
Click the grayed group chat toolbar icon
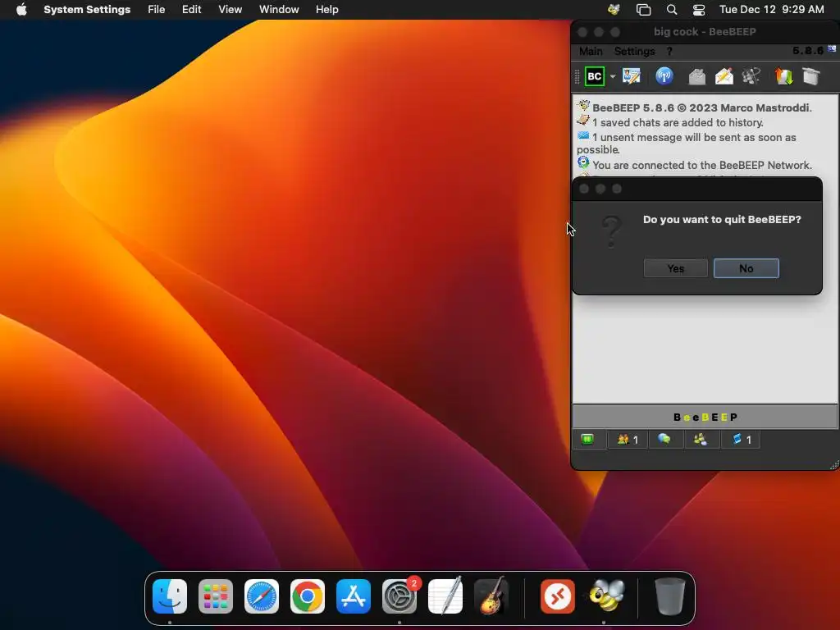(751, 76)
